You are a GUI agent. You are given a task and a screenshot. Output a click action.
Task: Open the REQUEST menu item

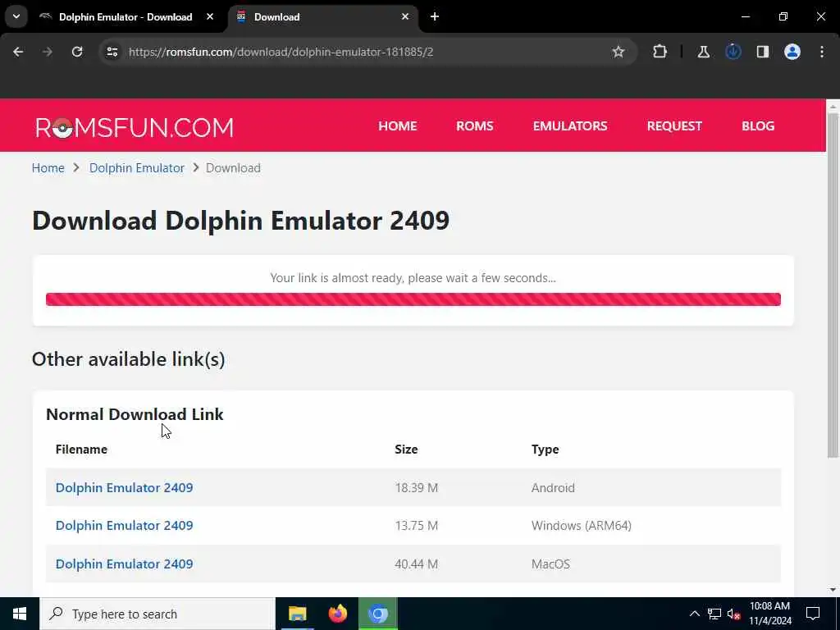[674, 126]
